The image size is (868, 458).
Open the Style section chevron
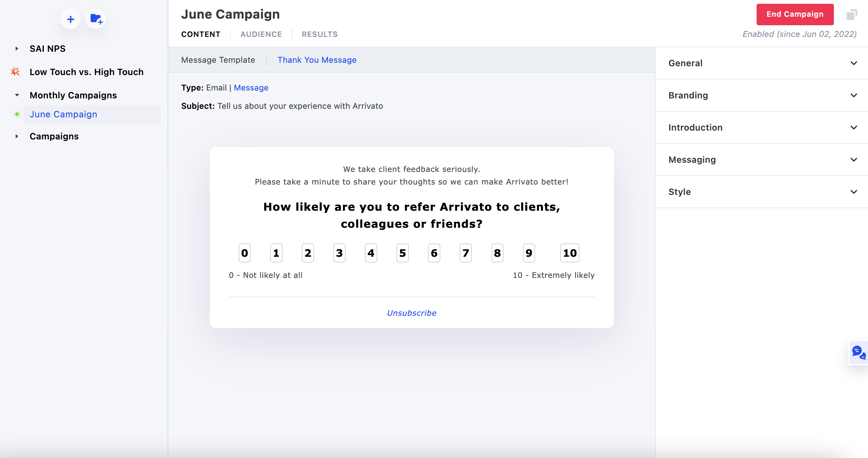[853, 191]
